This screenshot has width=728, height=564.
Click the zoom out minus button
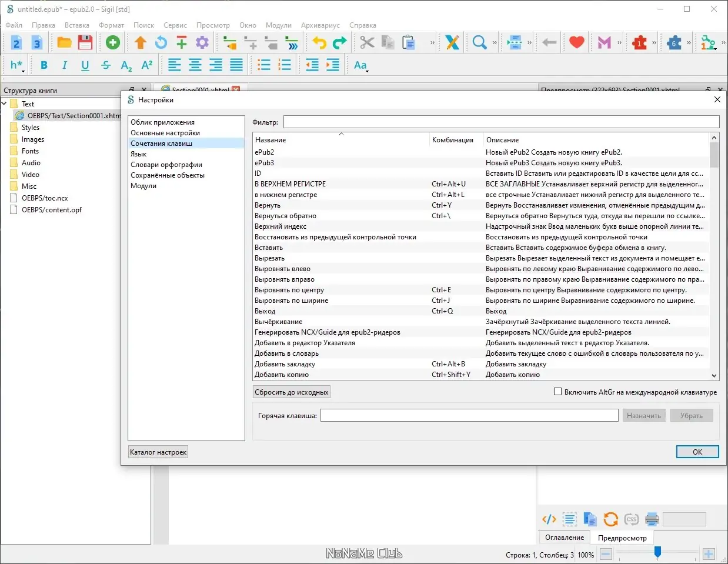606,554
